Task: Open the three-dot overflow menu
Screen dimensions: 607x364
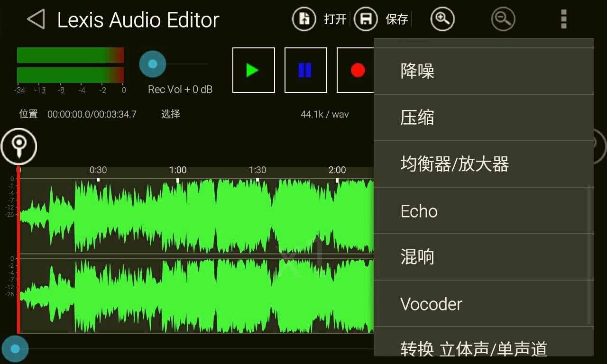Action: click(x=563, y=19)
